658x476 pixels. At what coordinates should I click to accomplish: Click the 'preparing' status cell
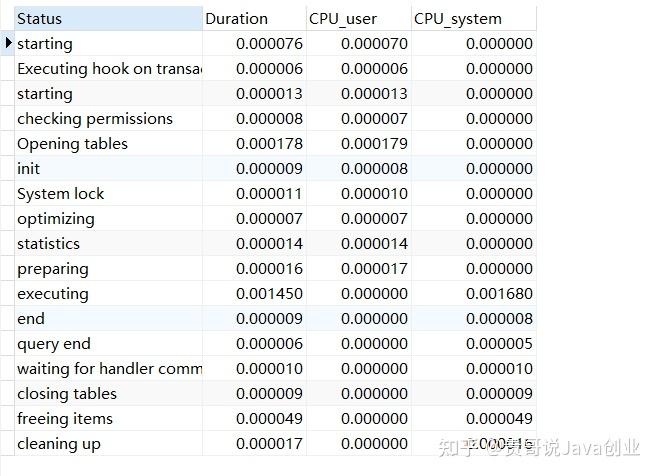53,269
